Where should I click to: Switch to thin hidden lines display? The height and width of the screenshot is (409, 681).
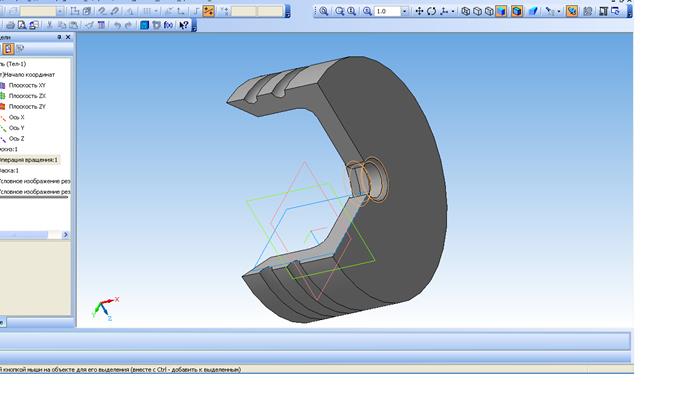pos(489,11)
